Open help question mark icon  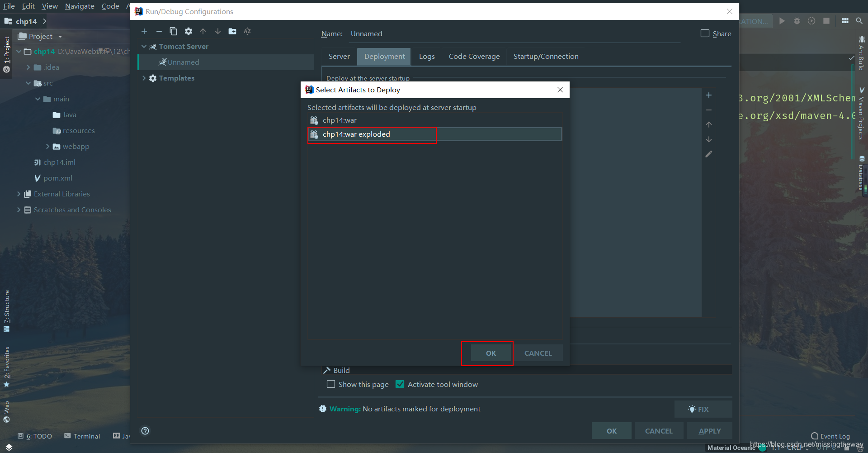click(x=145, y=431)
